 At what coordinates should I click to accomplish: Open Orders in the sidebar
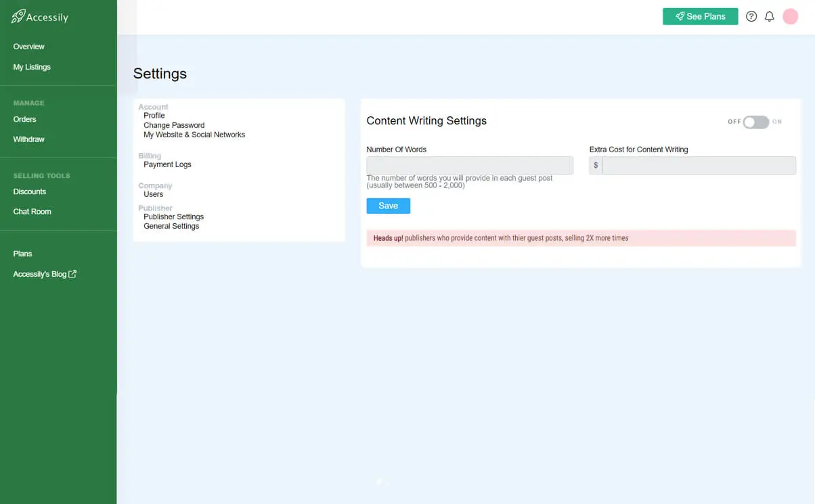(x=24, y=119)
